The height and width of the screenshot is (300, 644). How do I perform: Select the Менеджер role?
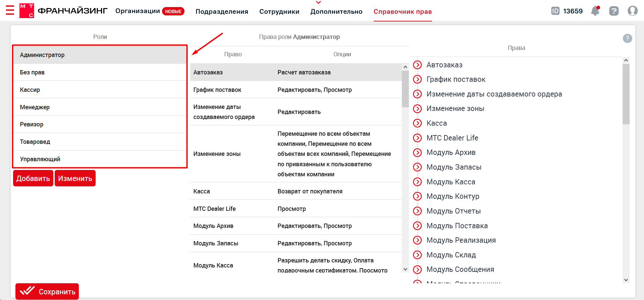click(x=100, y=107)
